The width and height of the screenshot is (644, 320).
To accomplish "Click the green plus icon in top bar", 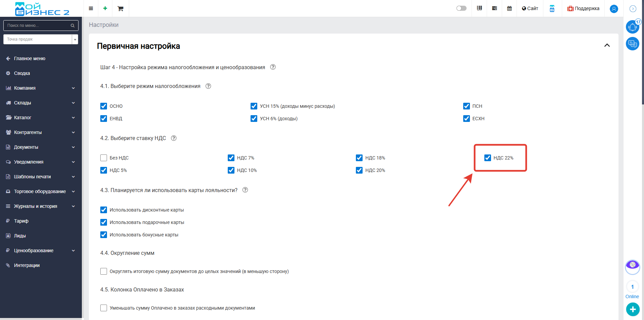I will 105,8.
